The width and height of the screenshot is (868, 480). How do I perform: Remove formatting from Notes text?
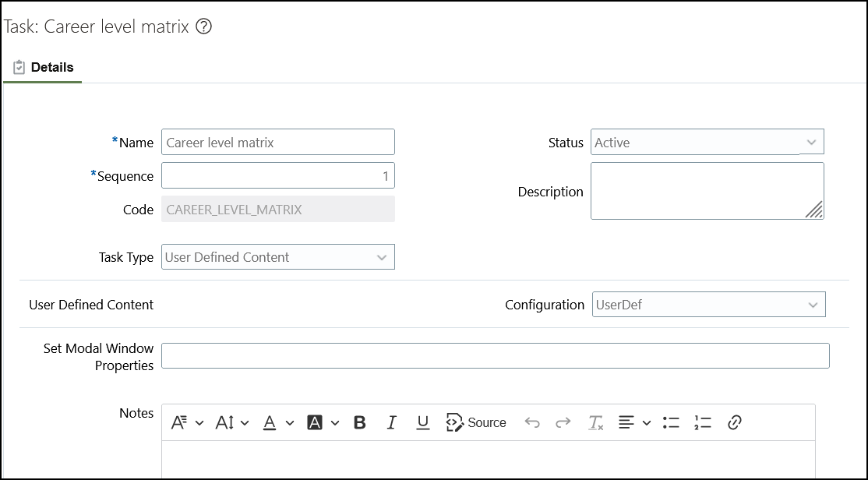(x=596, y=422)
